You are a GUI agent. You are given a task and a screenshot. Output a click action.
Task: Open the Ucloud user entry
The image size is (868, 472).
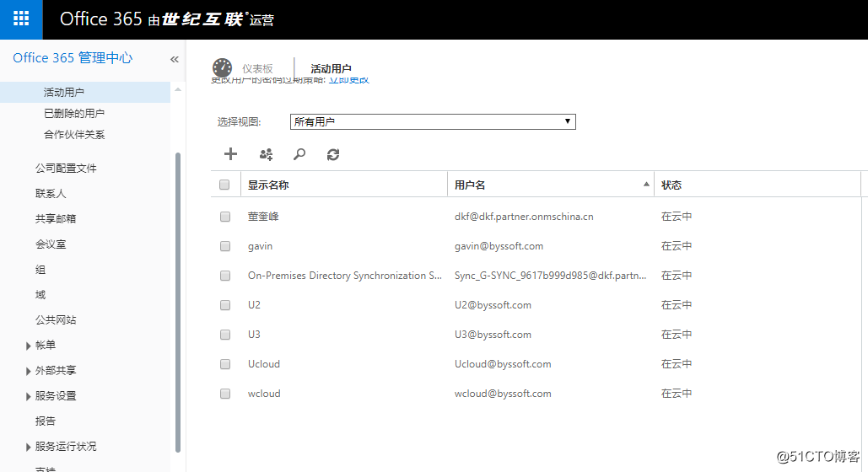264,364
